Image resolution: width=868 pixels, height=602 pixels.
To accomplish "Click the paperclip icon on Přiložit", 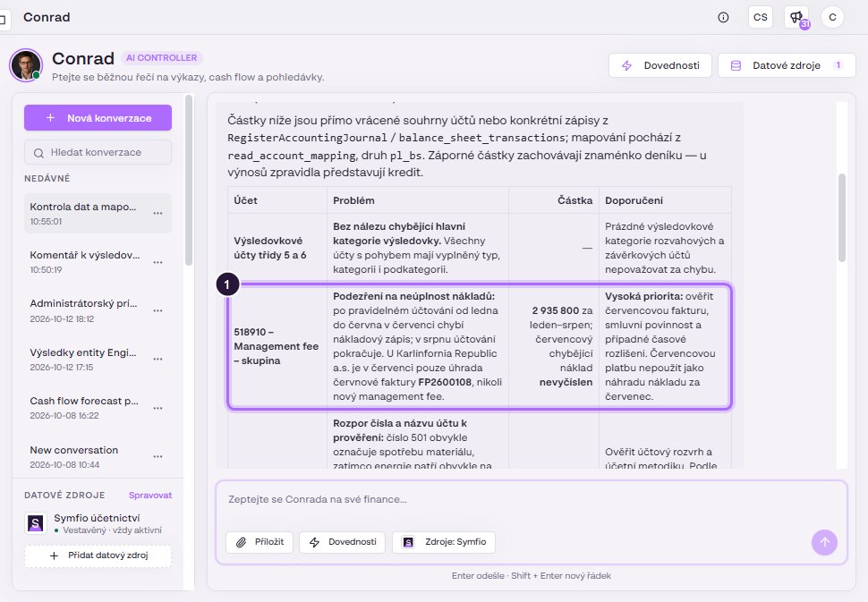I will [x=242, y=542].
